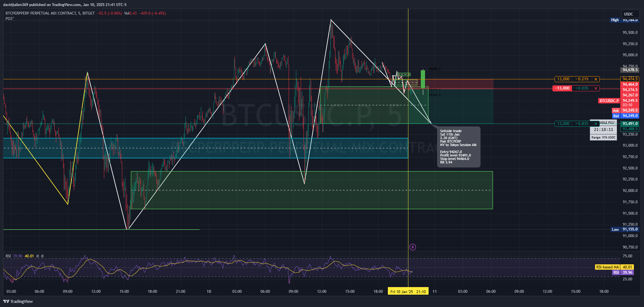Click the BTCUSDC.P price label
This screenshot has height=307, width=644.
click(x=609, y=101)
